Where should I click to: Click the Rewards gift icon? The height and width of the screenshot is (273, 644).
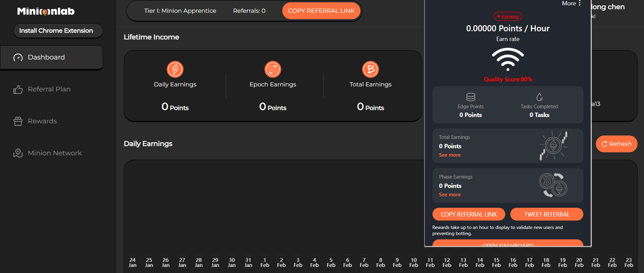(x=18, y=121)
